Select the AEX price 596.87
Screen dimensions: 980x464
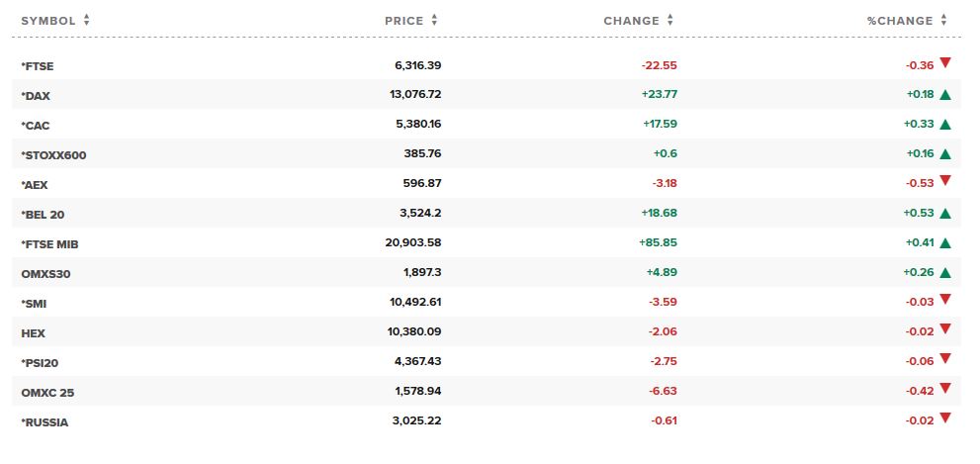tap(422, 183)
